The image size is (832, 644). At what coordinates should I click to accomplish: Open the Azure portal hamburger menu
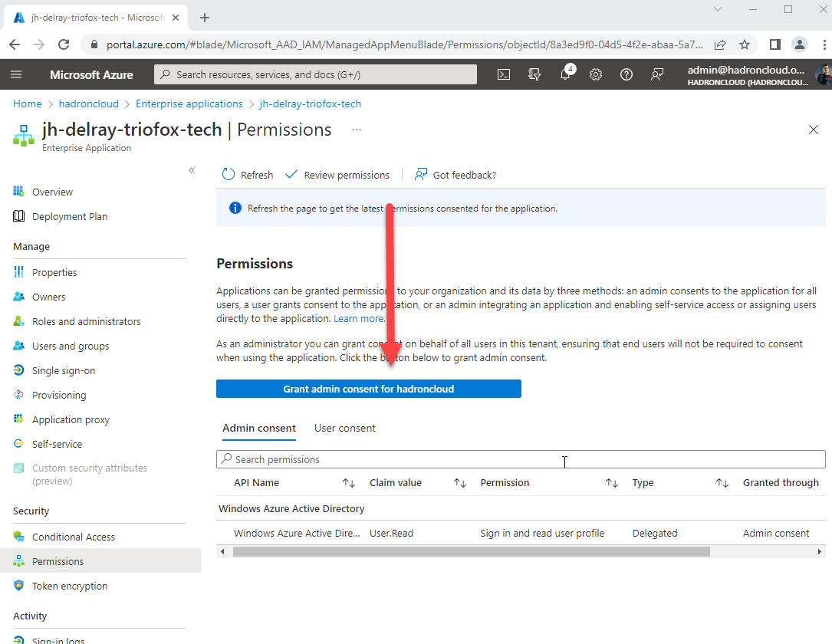[16, 75]
